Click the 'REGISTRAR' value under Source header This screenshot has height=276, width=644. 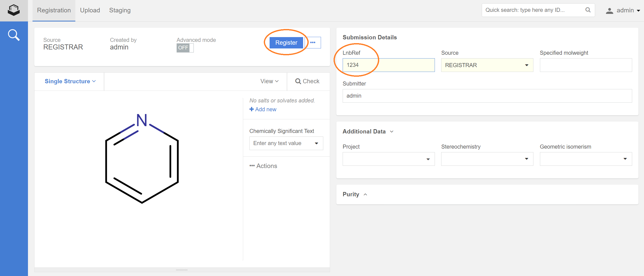click(63, 47)
